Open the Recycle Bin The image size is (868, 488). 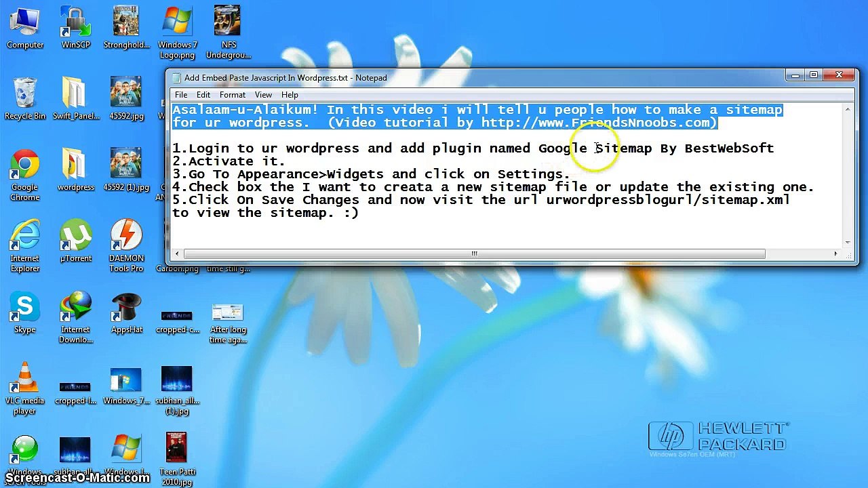(25, 99)
